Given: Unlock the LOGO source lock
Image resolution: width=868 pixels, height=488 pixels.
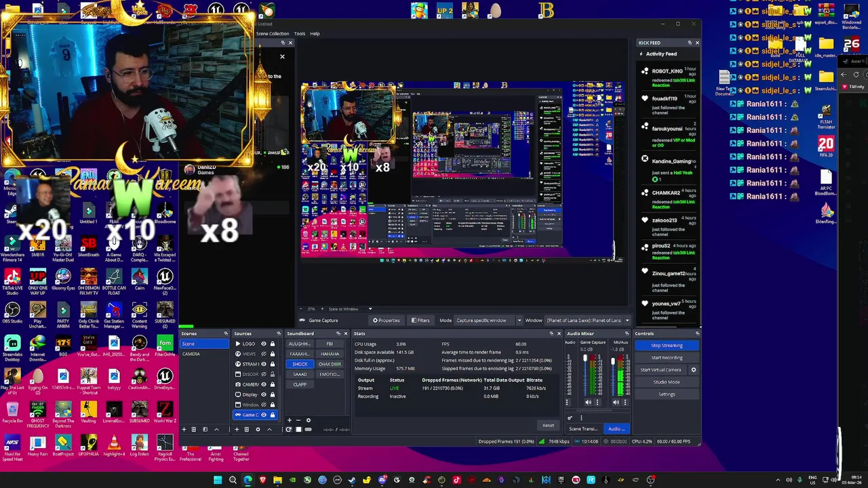Looking at the screenshot, I should coord(273,344).
